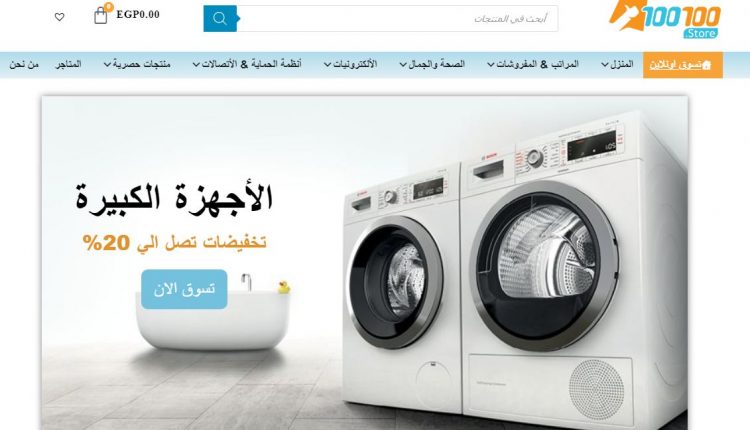Image resolution: width=750 pixels, height=430 pixels.
Task: Select the orange تسوق اونلاين tab
Action: point(683,65)
